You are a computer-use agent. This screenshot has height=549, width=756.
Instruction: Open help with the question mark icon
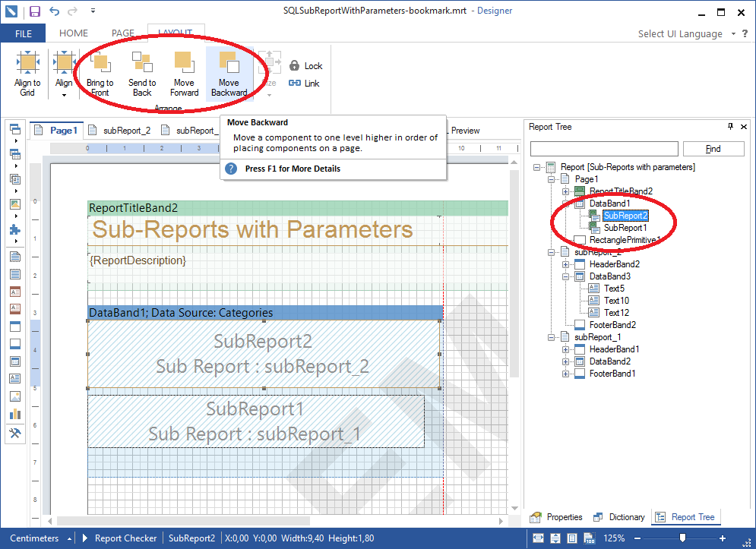(745, 33)
